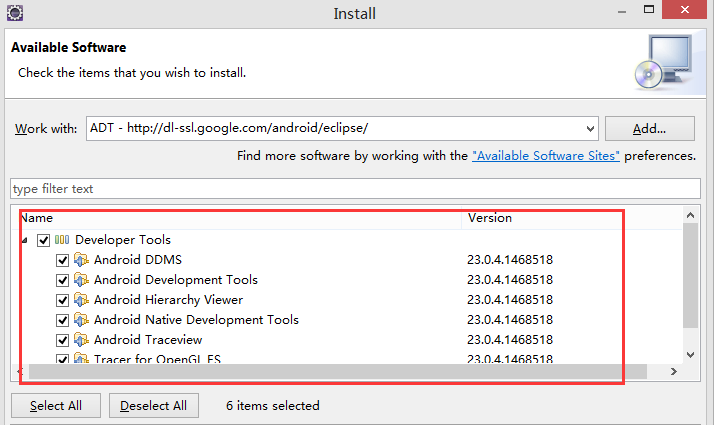This screenshot has width=714, height=425.
Task: Open the Work with dropdown list
Action: point(589,129)
